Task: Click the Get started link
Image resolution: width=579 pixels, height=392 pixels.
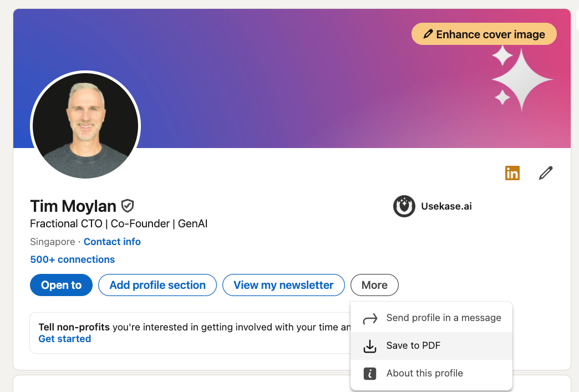Action: [x=65, y=339]
